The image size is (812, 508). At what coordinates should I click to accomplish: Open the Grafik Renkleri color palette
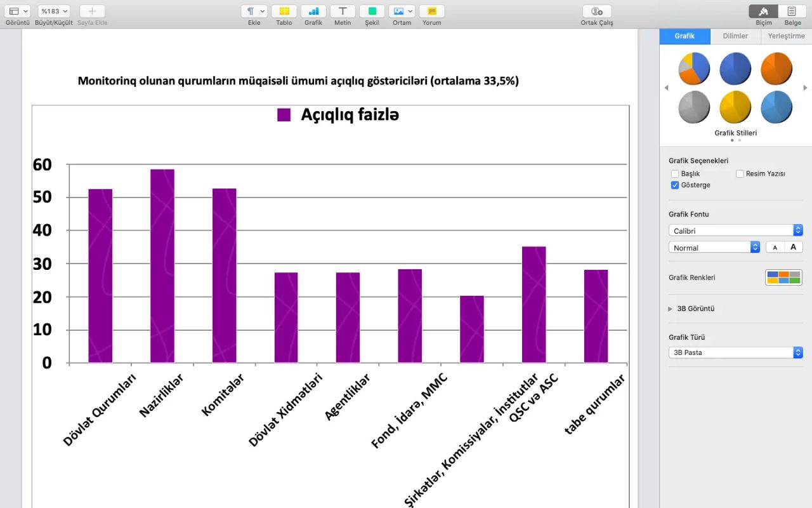783,277
